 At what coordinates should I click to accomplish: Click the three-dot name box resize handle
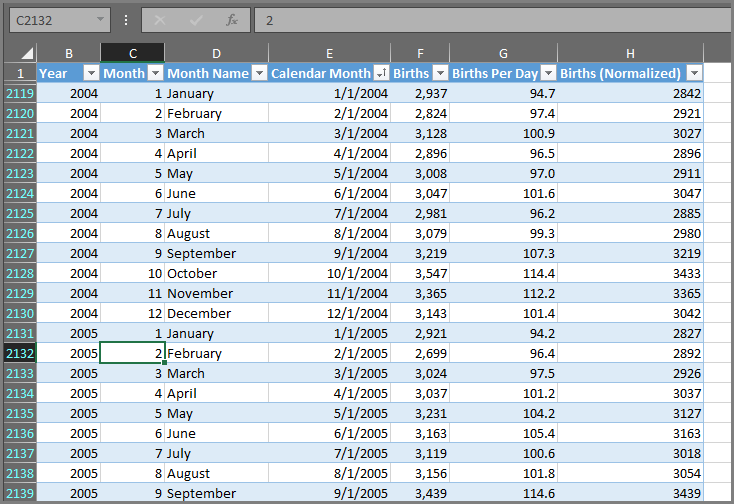click(x=125, y=20)
